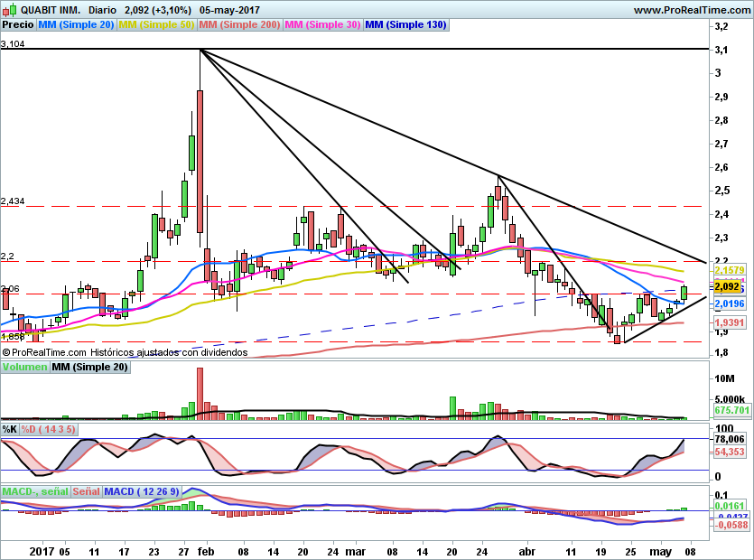The height and width of the screenshot is (560, 754).
Task: Click the Precio panel label
Action: tap(17, 25)
